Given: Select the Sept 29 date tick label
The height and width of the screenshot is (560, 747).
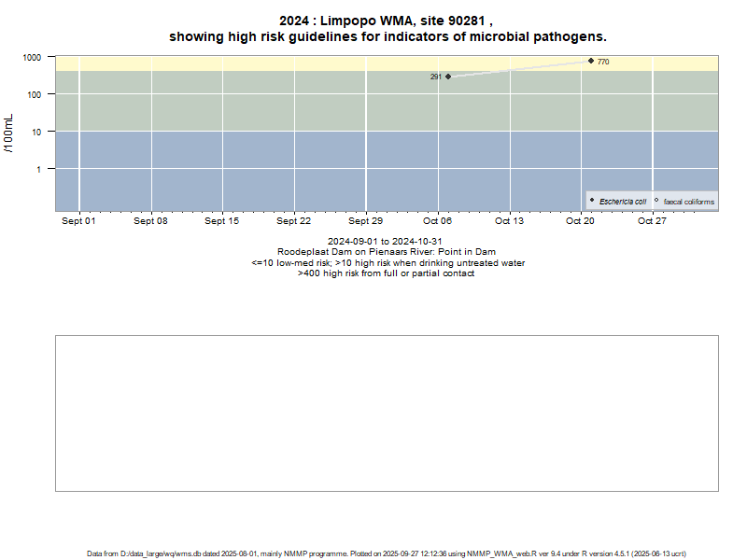Looking at the screenshot, I should click(x=366, y=221).
